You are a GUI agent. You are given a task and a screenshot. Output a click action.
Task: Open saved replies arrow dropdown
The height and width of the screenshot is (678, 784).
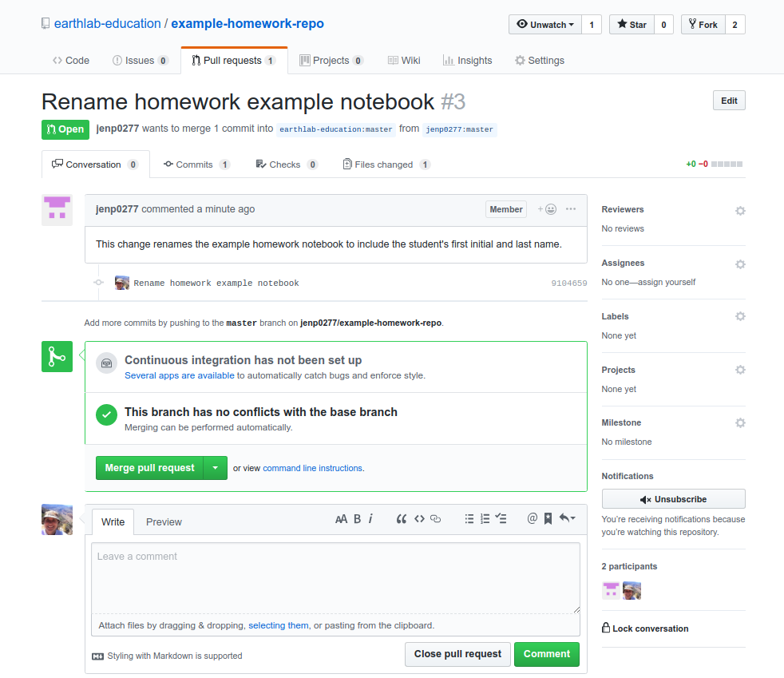tap(568, 518)
